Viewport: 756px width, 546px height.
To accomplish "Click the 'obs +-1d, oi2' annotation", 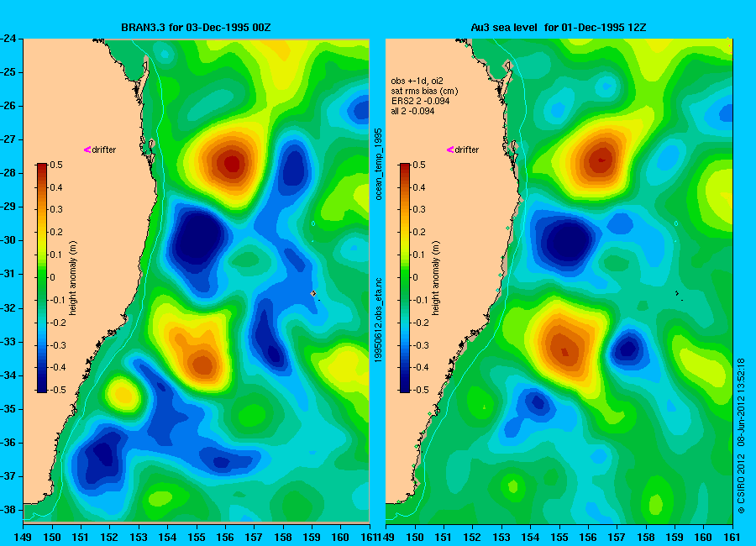I will pos(417,81).
